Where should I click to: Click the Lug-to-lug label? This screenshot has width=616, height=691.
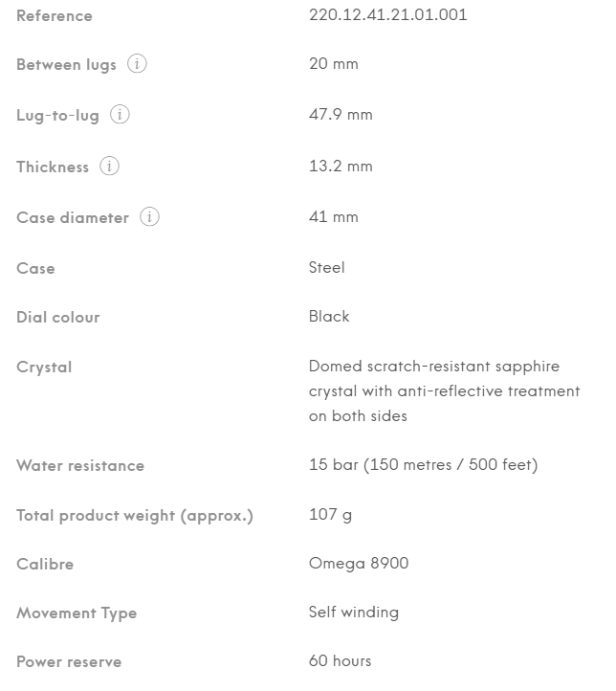point(57,116)
